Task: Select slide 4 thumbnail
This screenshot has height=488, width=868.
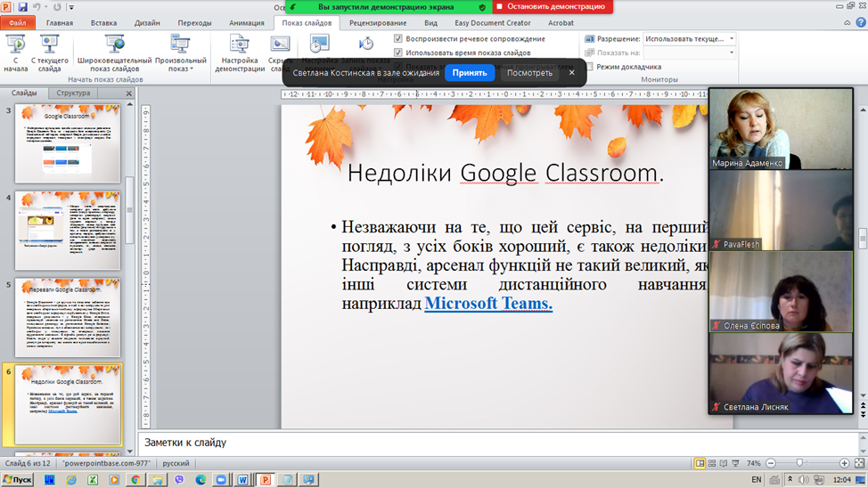Action: pos(68,230)
